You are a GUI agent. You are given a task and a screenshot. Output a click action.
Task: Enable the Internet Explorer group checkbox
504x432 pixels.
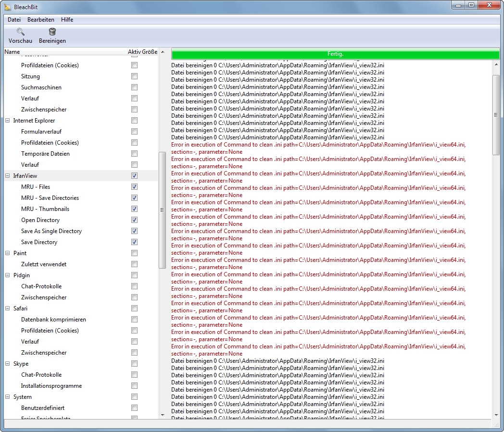(x=134, y=121)
